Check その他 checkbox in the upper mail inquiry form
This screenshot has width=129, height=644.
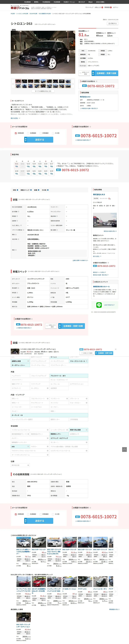click(53, 133)
